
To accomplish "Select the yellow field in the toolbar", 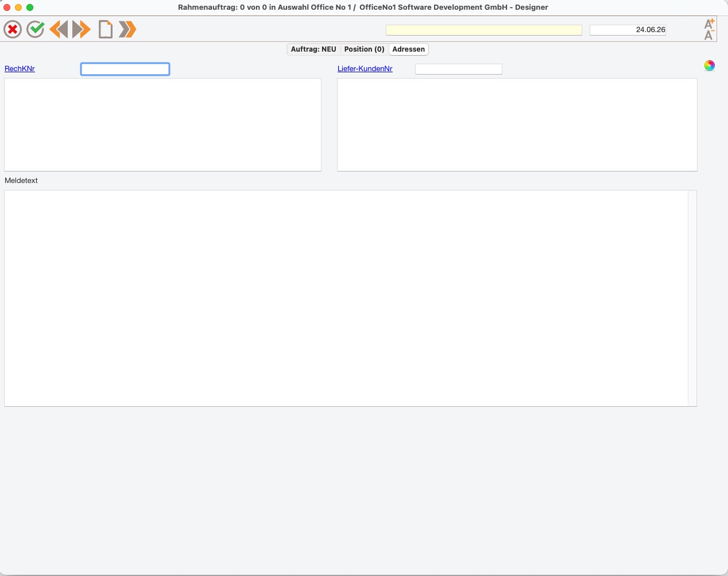I will click(x=484, y=30).
